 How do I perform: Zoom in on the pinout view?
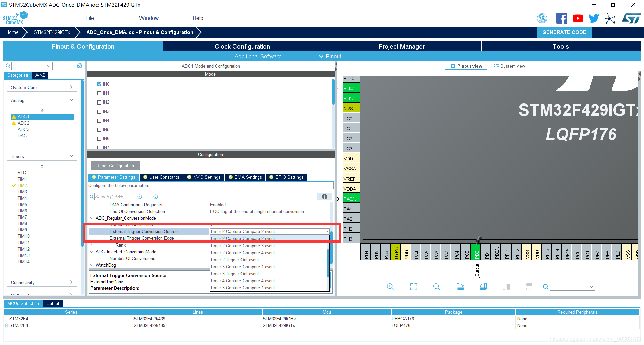(x=390, y=287)
